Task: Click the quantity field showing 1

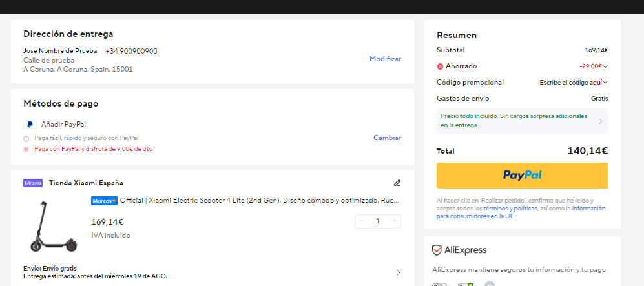Action: [378, 221]
